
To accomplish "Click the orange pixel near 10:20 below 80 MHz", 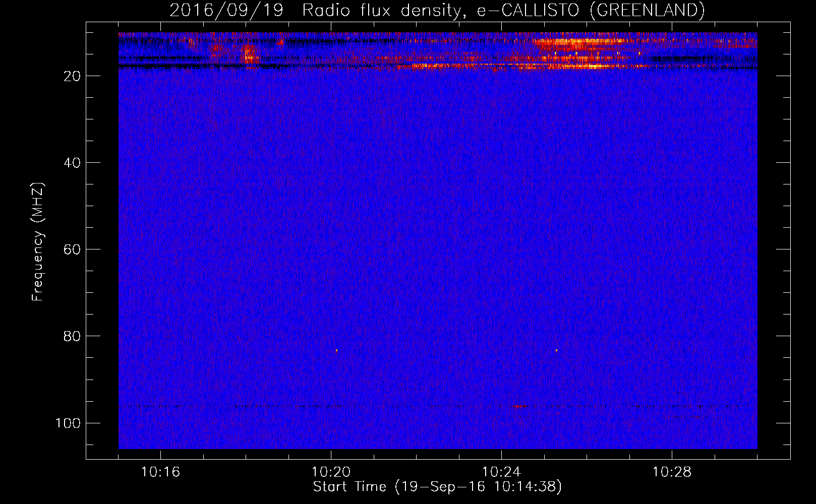I will pos(336,350).
